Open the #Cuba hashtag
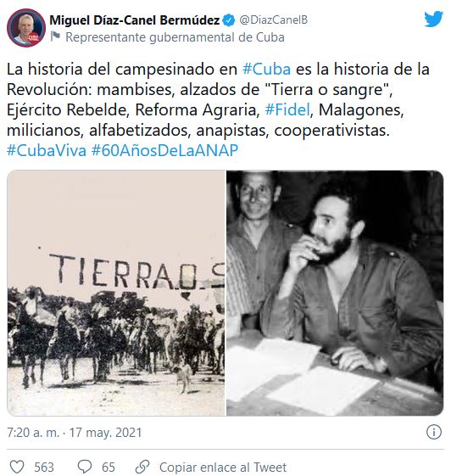This screenshot has width=451, height=476. pyautogui.click(x=266, y=70)
